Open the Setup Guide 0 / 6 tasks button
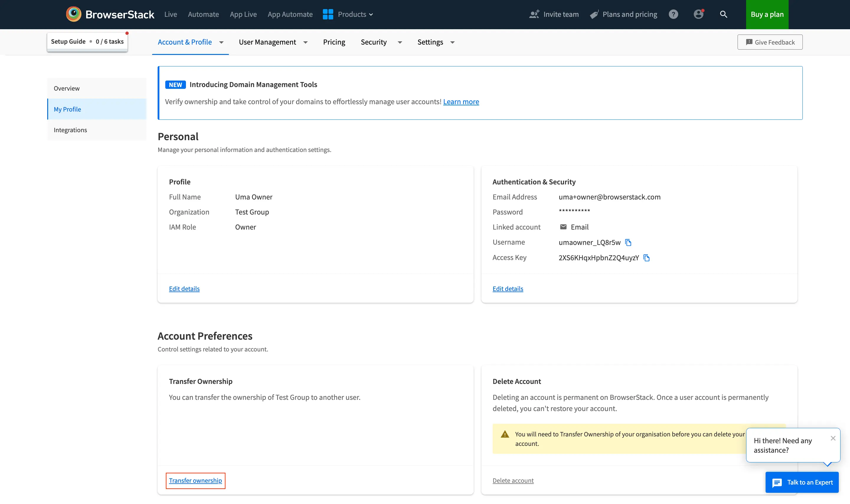The height and width of the screenshot is (504, 850). point(87,42)
